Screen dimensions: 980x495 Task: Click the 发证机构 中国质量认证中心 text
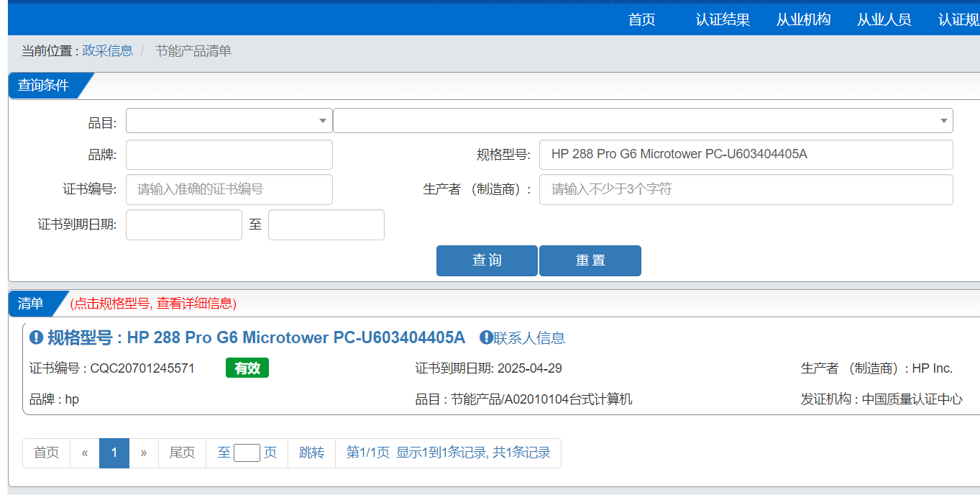click(x=881, y=399)
